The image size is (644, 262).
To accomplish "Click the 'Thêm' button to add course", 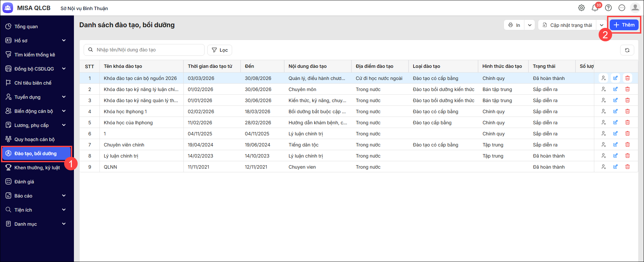I will 624,25.
